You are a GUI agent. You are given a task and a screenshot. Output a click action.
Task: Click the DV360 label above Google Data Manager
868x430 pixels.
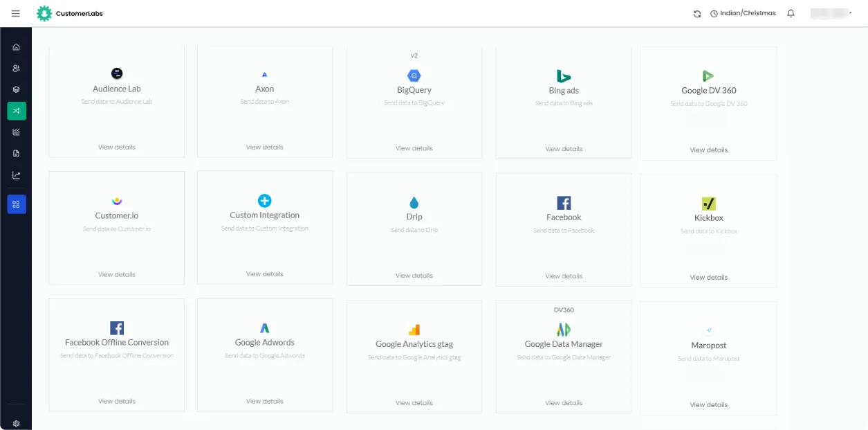(564, 310)
